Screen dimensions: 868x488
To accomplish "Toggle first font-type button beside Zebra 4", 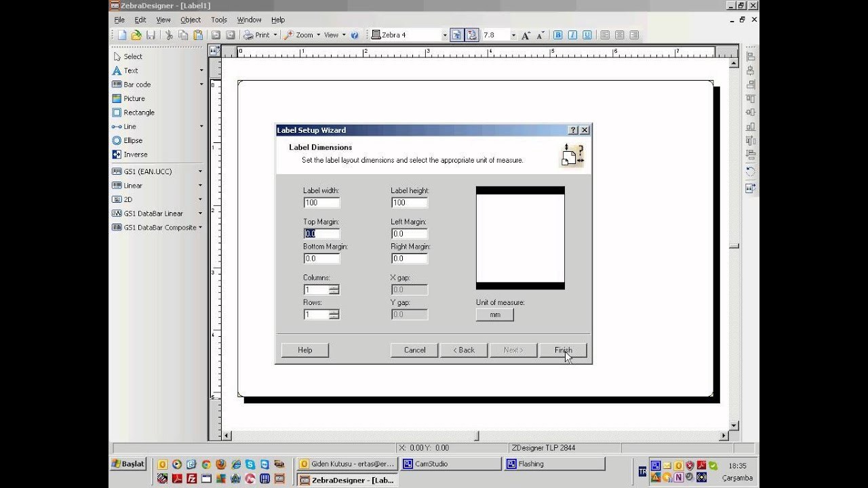I will (457, 35).
